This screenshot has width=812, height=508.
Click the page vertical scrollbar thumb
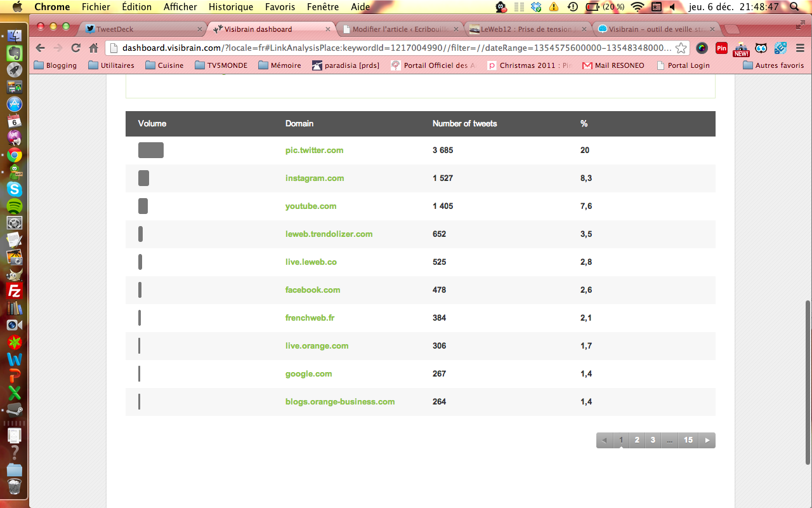808,381
